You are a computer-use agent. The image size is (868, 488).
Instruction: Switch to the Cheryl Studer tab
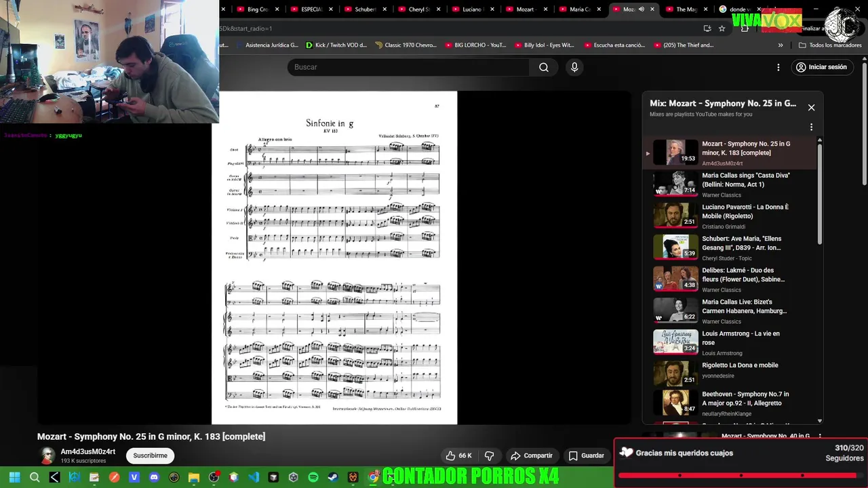pos(413,9)
